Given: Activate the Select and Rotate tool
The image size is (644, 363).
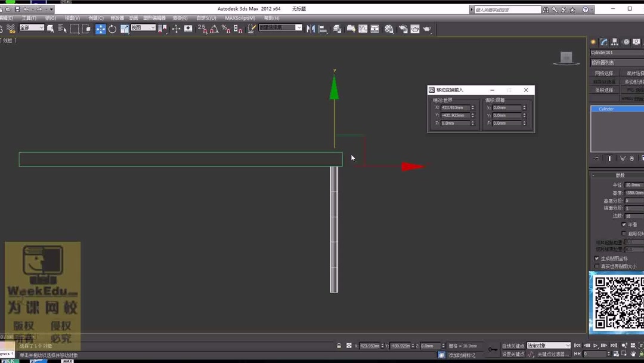Looking at the screenshot, I should click(x=113, y=28).
